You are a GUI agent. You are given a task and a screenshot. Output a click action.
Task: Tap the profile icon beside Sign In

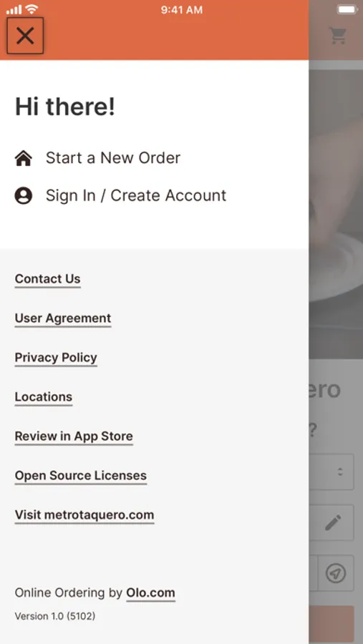click(x=24, y=195)
